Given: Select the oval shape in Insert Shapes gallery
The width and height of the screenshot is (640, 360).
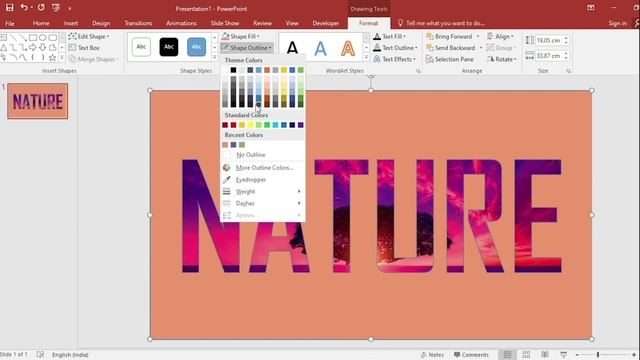Looking at the screenshot, I should pos(42,38).
